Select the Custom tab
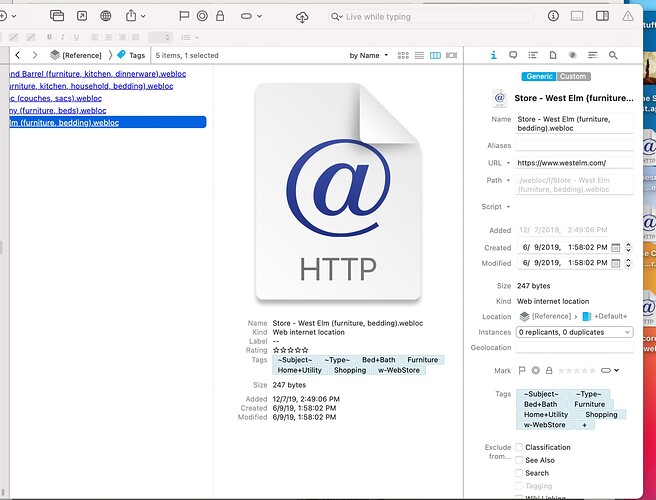The height and width of the screenshot is (500, 656). [573, 76]
